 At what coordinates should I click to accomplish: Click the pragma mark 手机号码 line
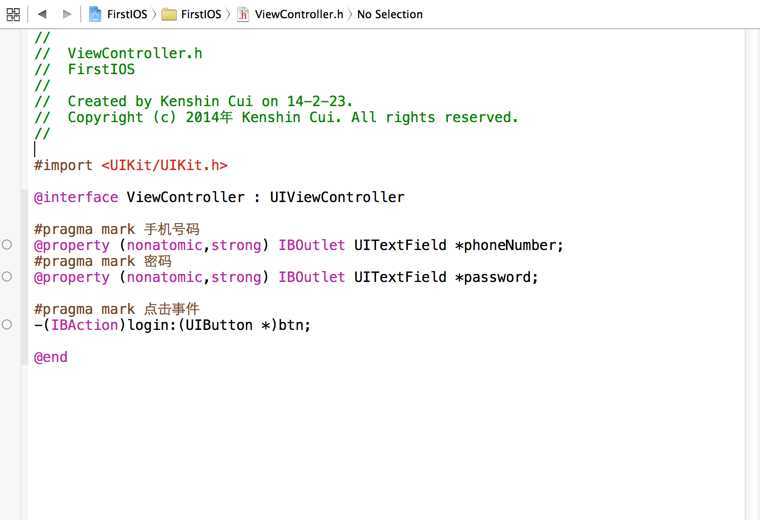[116, 229]
